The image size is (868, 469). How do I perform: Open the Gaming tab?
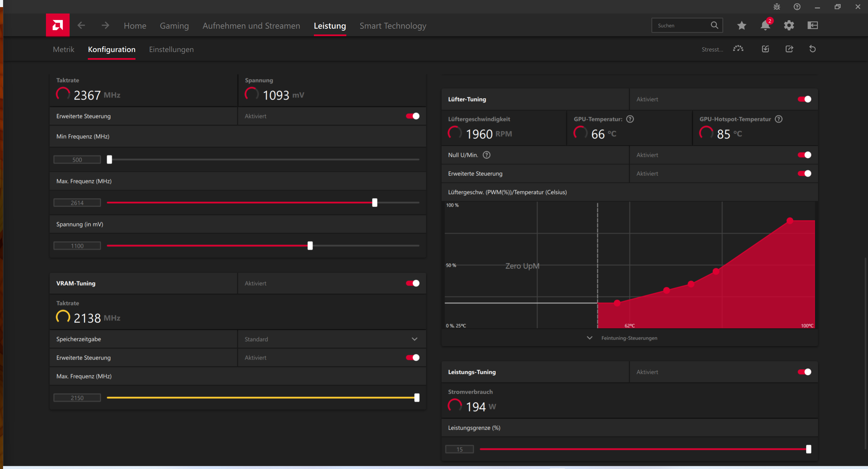pyautogui.click(x=174, y=26)
